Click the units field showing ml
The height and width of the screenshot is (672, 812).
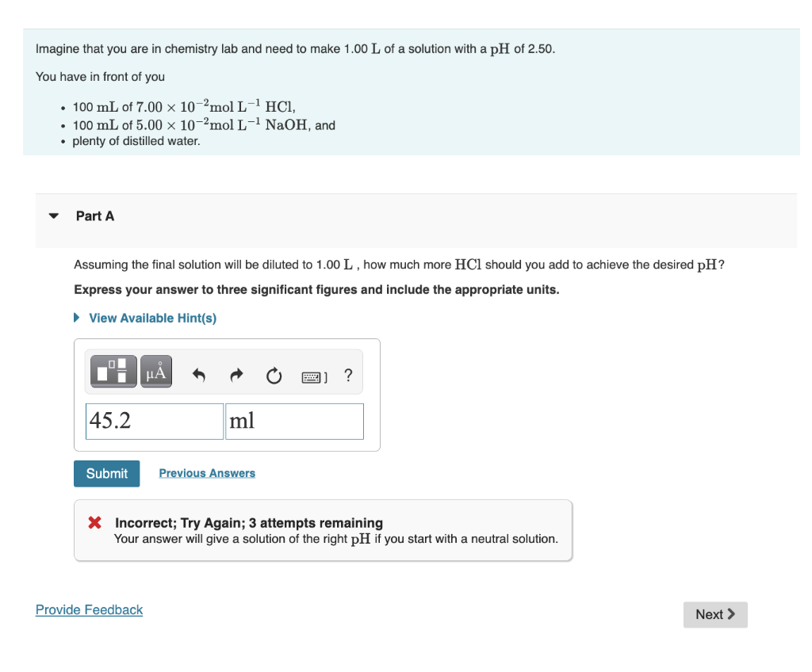(294, 421)
